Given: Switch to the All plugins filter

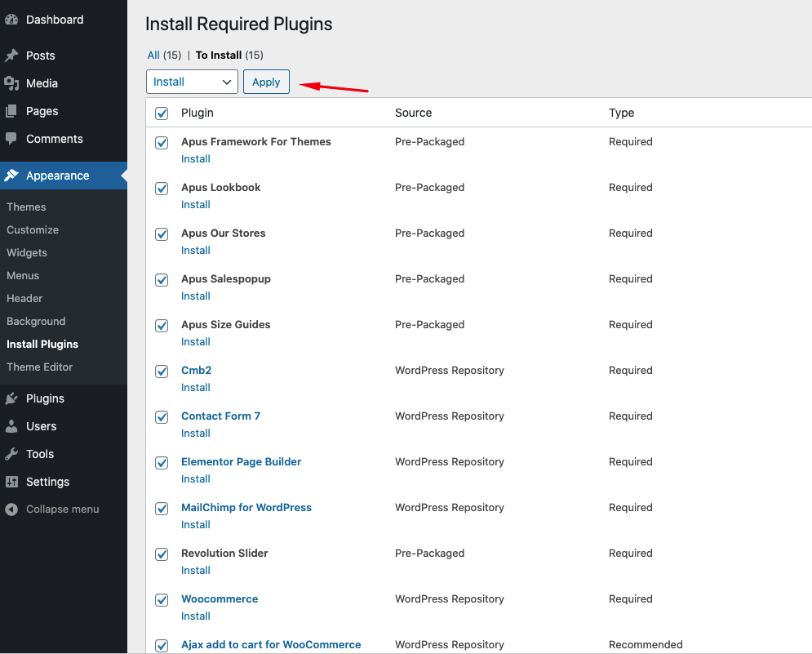Looking at the screenshot, I should point(153,56).
